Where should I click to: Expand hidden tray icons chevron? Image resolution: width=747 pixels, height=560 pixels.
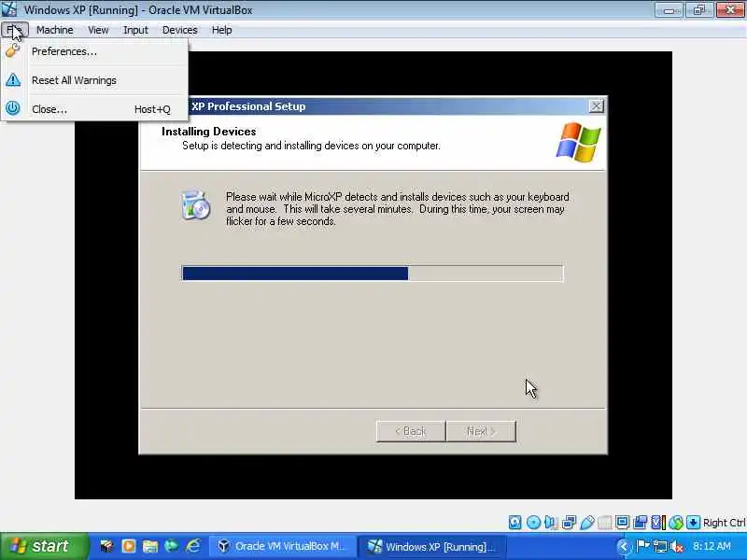[x=623, y=546]
